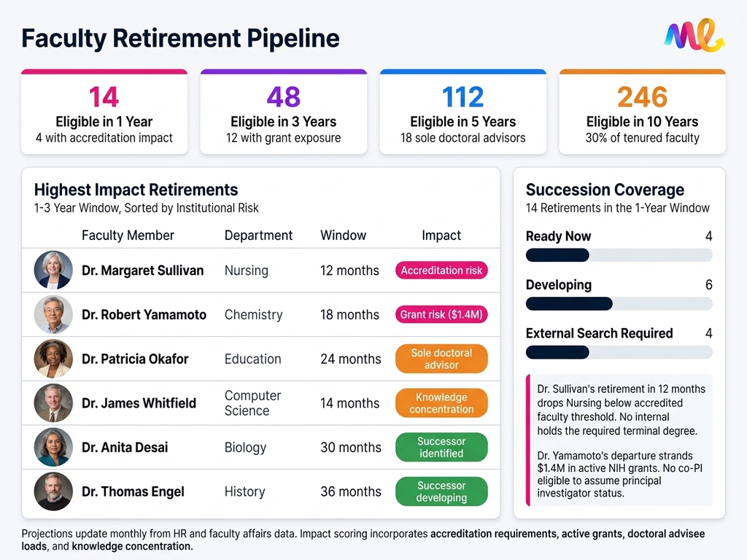Click the Sole doctoral advisor tag

click(x=441, y=359)
